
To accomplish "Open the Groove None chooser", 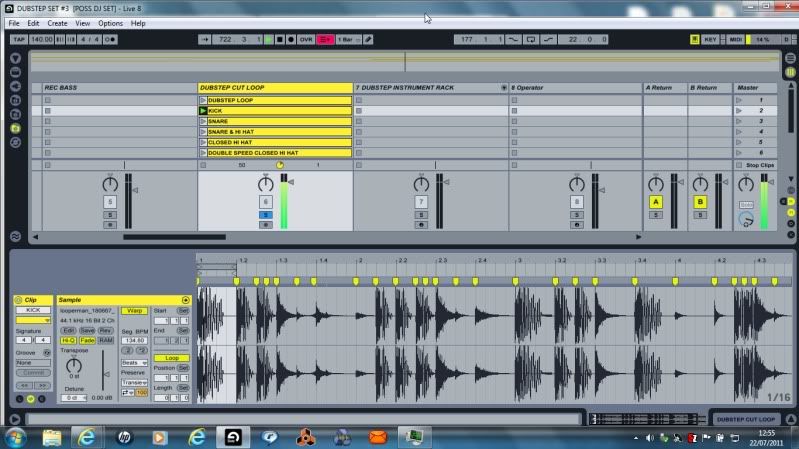I will [x=32, y=362].
